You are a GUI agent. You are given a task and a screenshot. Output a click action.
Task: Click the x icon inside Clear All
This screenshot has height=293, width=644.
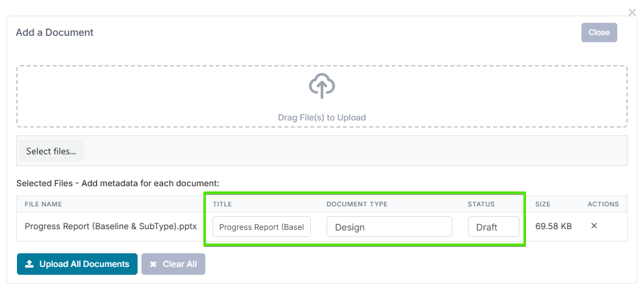pos(153,264)
